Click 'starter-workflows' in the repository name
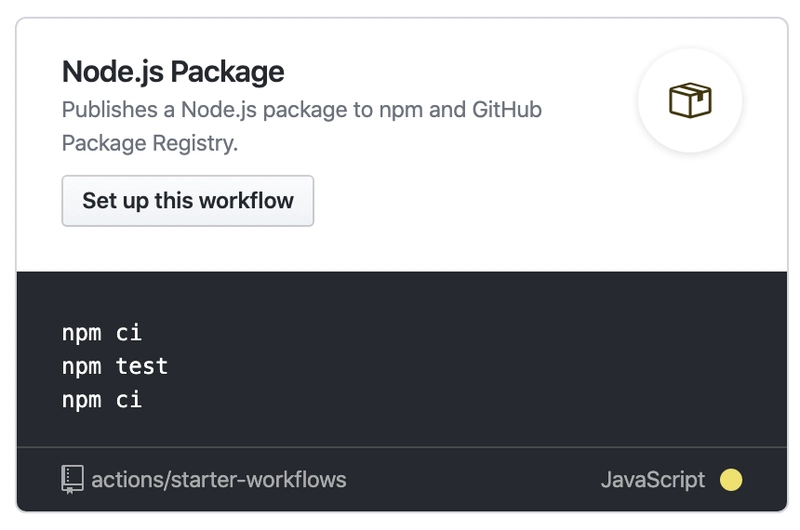800x530 pixels. 259,479
